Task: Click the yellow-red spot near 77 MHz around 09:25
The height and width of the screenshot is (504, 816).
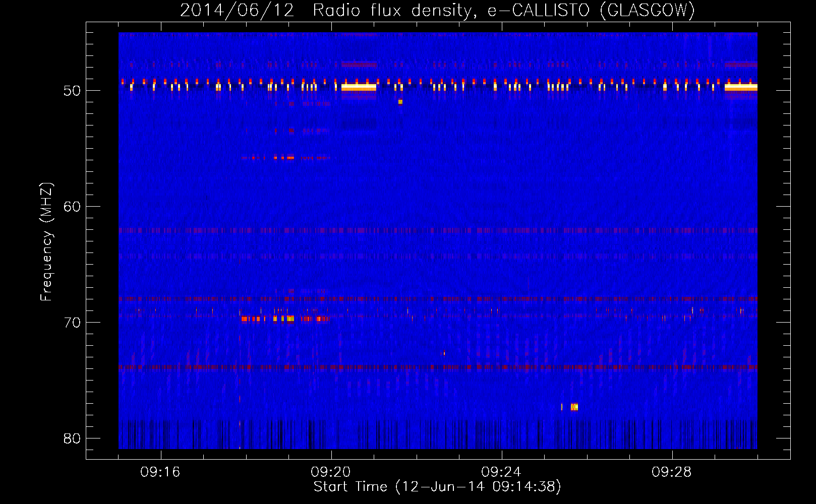Action: (x=574, y=407)
